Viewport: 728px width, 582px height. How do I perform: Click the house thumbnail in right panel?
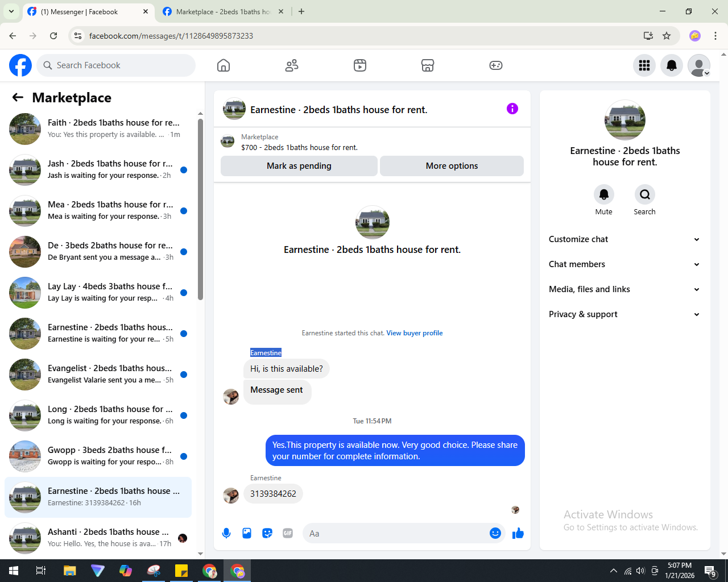(x=625, y=120)
